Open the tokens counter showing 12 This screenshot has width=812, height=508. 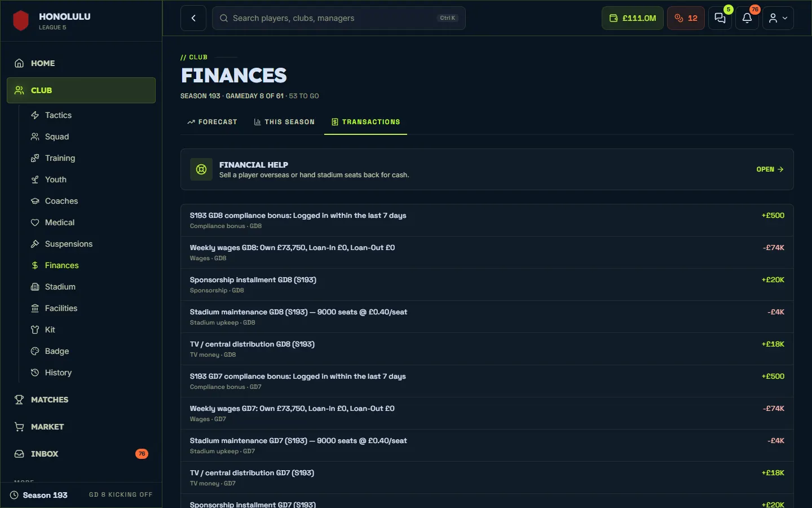(x=686, y=18)
